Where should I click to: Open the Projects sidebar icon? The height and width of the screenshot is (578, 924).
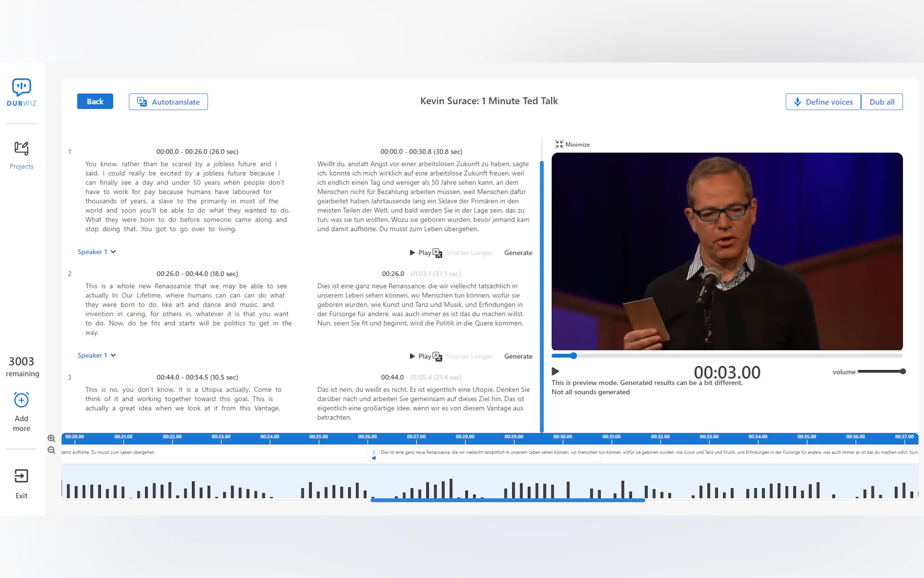click(21, 149)
